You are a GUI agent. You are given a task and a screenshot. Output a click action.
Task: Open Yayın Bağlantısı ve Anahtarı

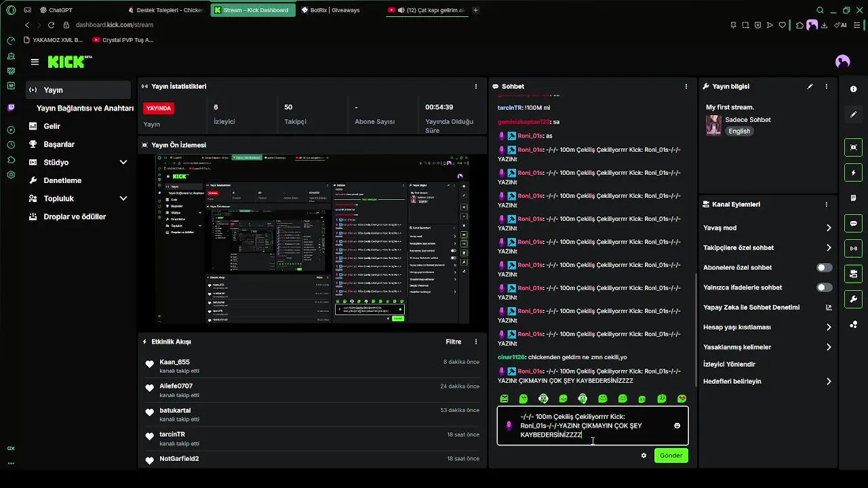pyautogui.click(x=85, y=108)
